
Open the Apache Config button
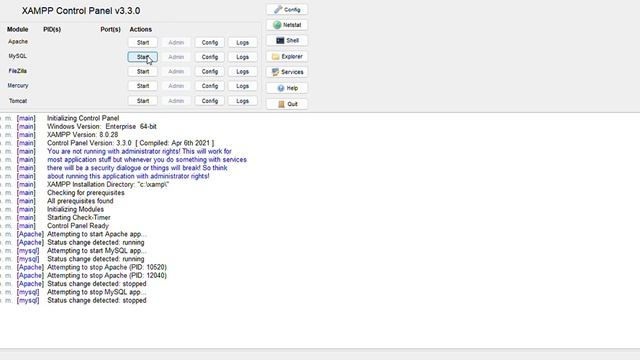pos(209,42)
